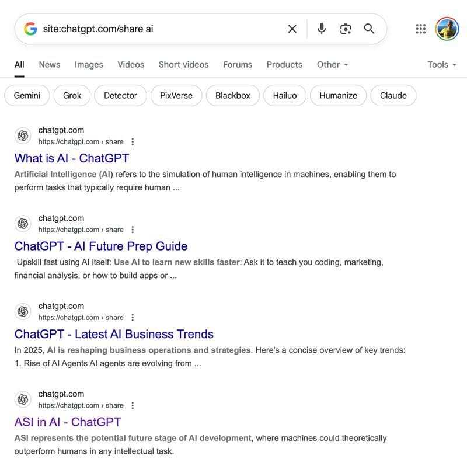Select the Claude suggestion chip
The image size is (467, 476).
393,96
